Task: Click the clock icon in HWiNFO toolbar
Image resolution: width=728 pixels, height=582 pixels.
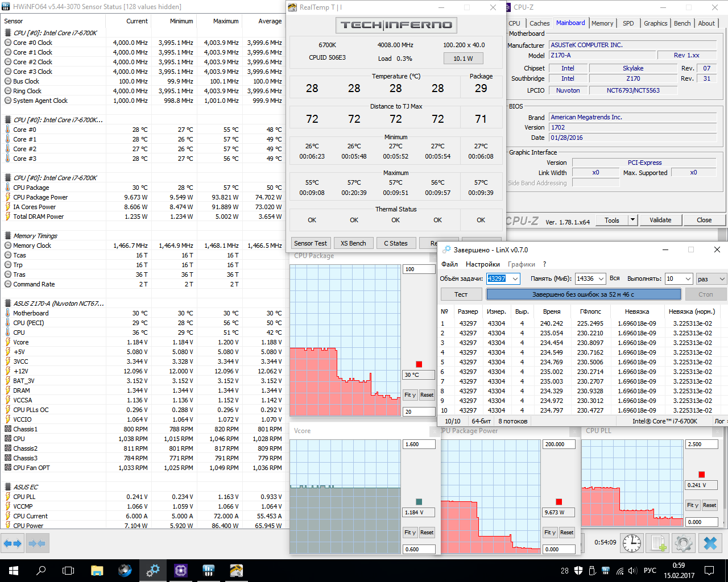Action: [x=632, y=543]
